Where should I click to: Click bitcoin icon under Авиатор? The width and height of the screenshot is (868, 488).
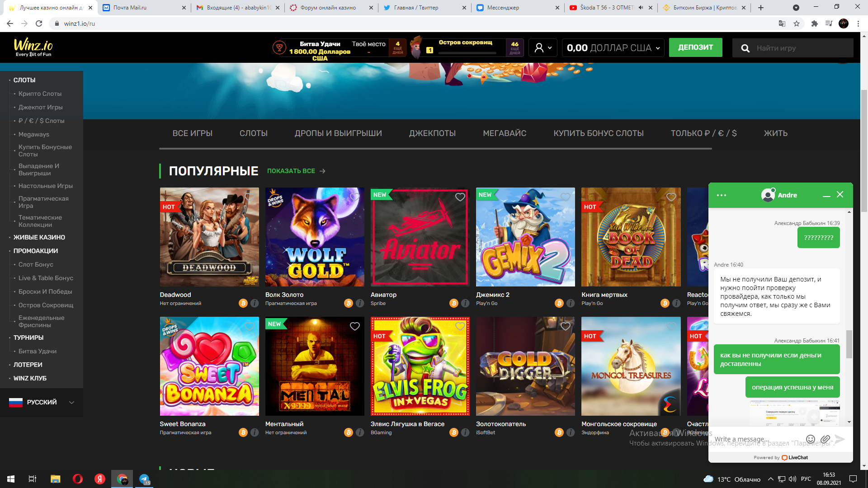click(x=454, y=303)
